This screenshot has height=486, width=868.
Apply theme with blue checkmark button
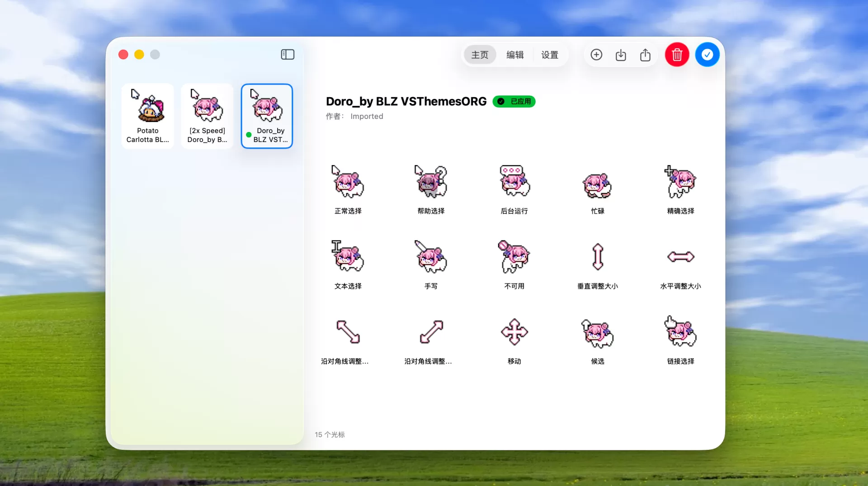point(707,55)
